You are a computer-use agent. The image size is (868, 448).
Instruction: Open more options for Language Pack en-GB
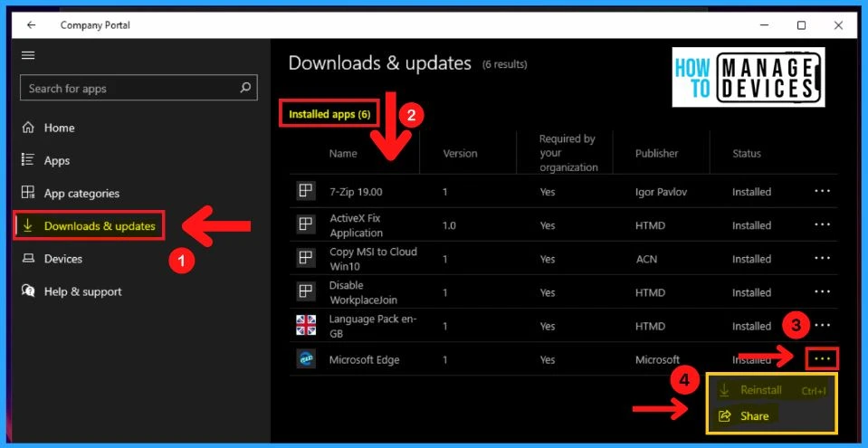coord(823,326)
